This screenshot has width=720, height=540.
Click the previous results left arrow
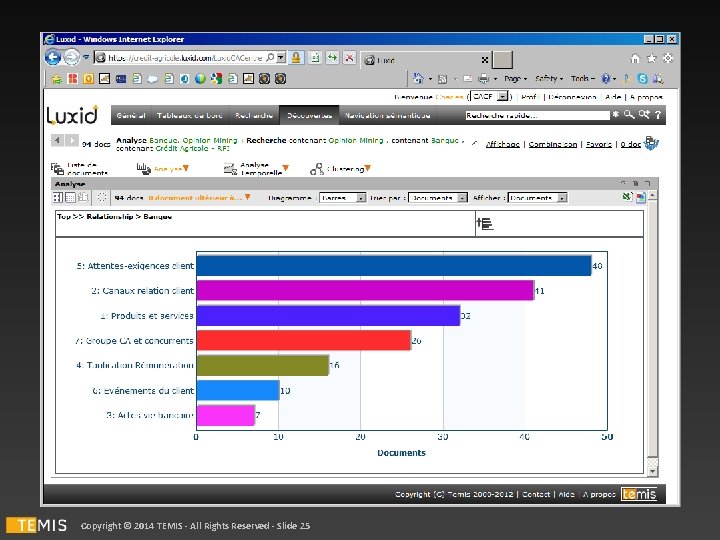point(57,140)
